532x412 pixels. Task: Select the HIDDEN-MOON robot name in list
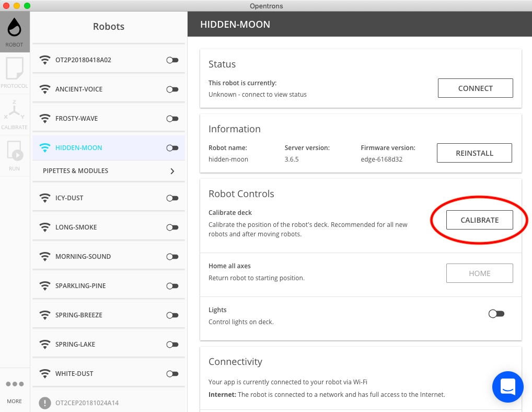click(x=79, y=147)
